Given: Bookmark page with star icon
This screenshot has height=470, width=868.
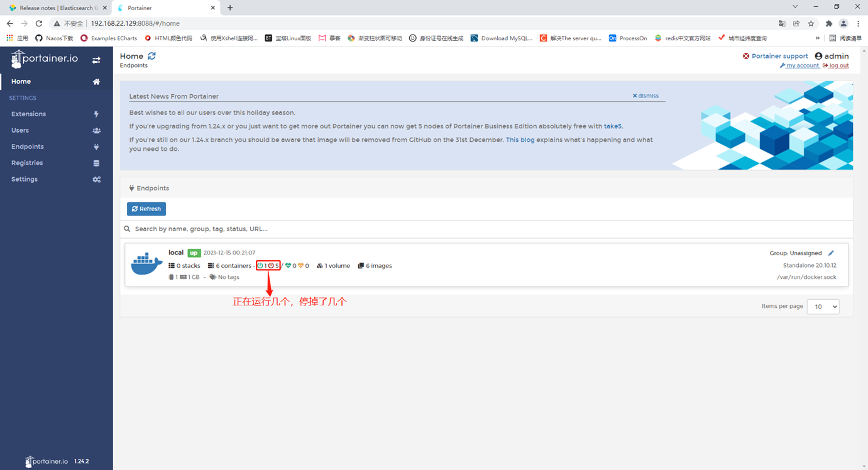Looking at the screenshot, I should coord(811,23).
